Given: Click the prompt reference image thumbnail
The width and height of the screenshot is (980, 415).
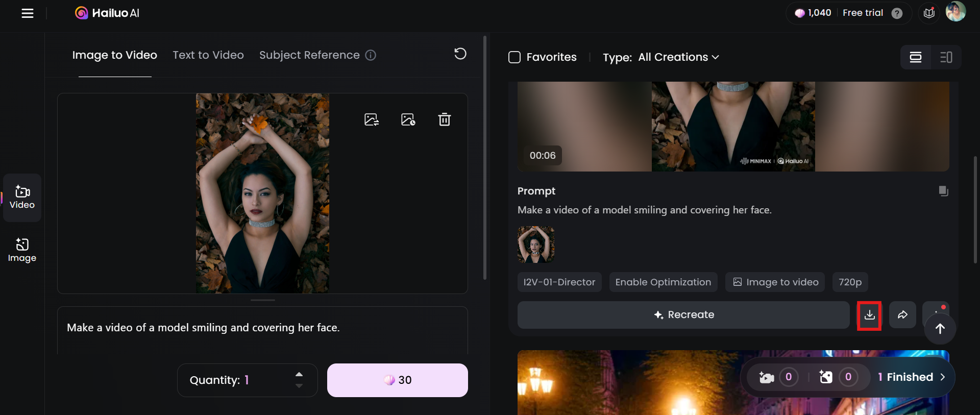Looking at the screenshot, I should tap(535, 245).
